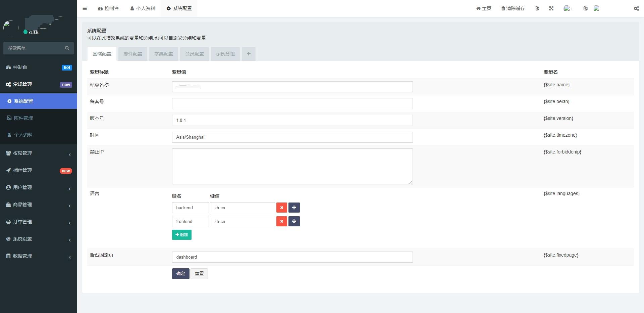
Task: Click the user circle icon beside 用户管理
Action: (8, 187)
